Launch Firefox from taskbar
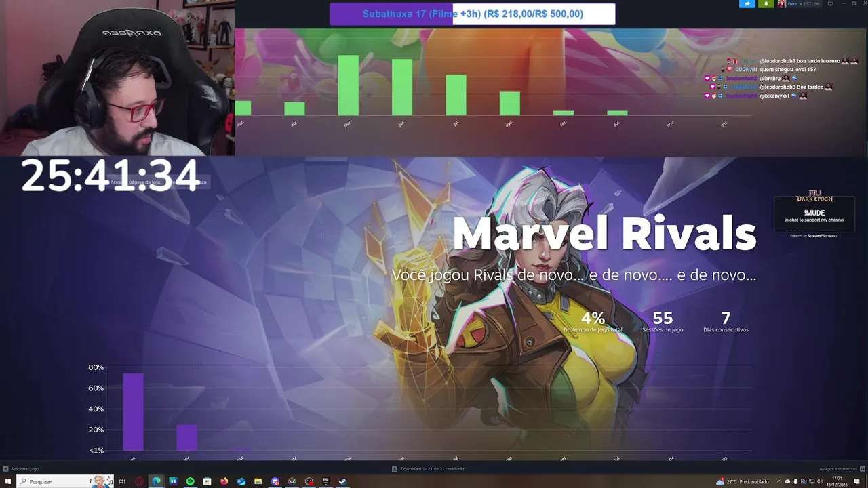This screenshot has width=868, height=488. tap(224, 481)
